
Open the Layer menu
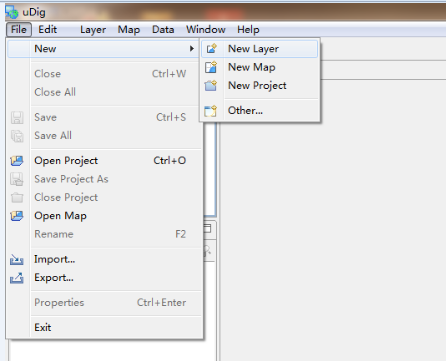click(x=93, y=30)
